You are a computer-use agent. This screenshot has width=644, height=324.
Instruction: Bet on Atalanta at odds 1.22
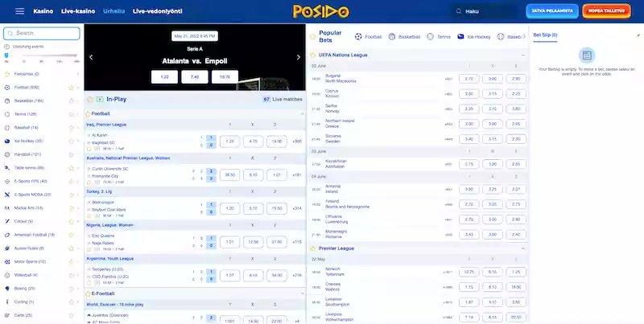pos(164,76)
